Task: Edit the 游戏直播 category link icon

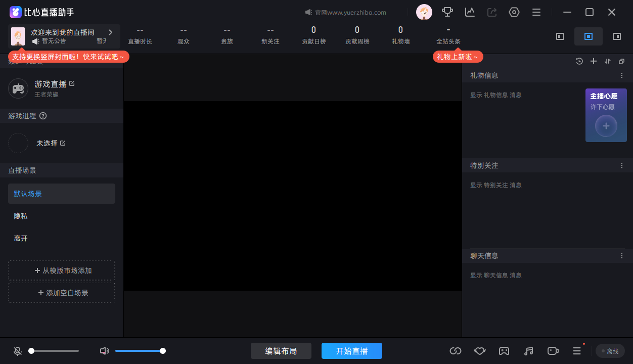Action: pos(72,83)
